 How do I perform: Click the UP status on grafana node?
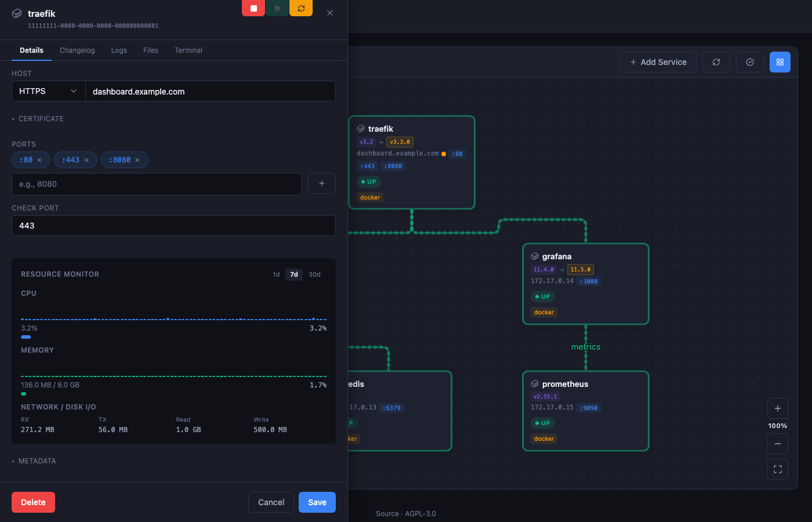click(543, 296)
